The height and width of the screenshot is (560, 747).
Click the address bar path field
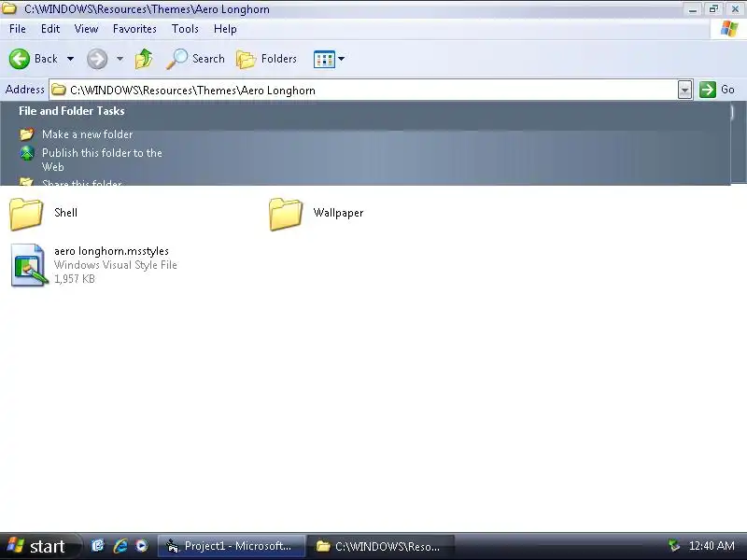(x=363, y=90)
